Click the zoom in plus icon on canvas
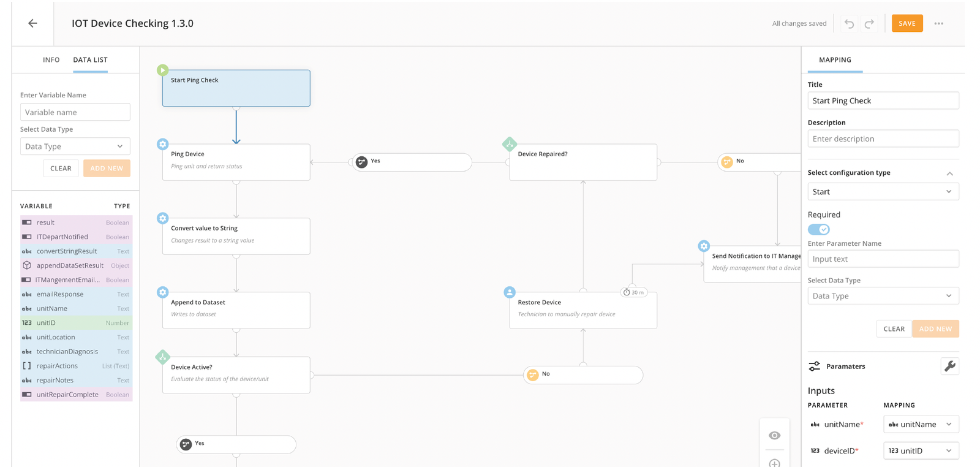The image size is (980, 467). (775, 463)
